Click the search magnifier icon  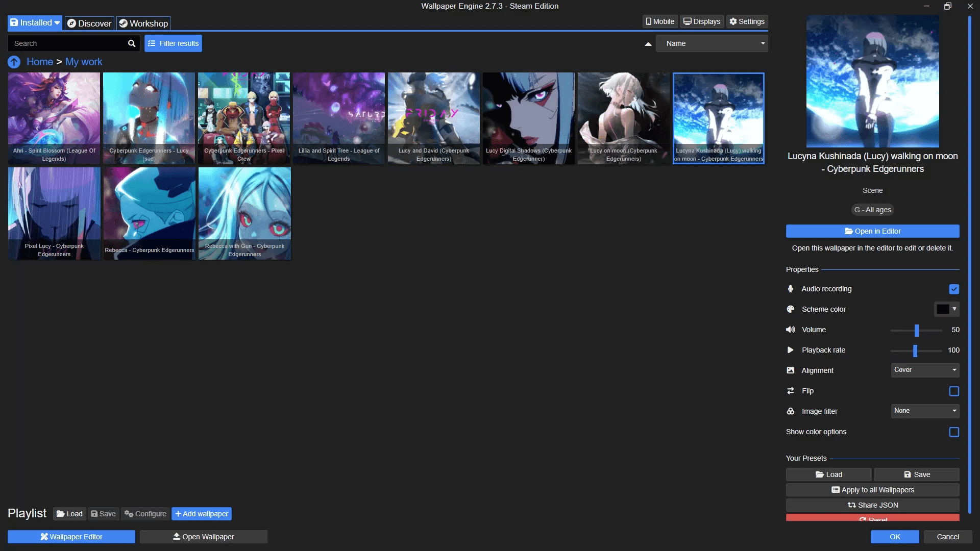[131, 43]
